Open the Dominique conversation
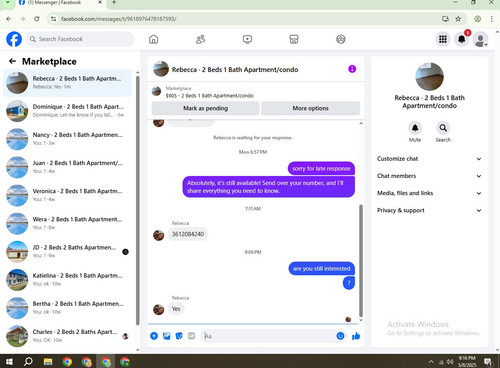The height and width of the screenshot is (368, 500). coord(68,111)
